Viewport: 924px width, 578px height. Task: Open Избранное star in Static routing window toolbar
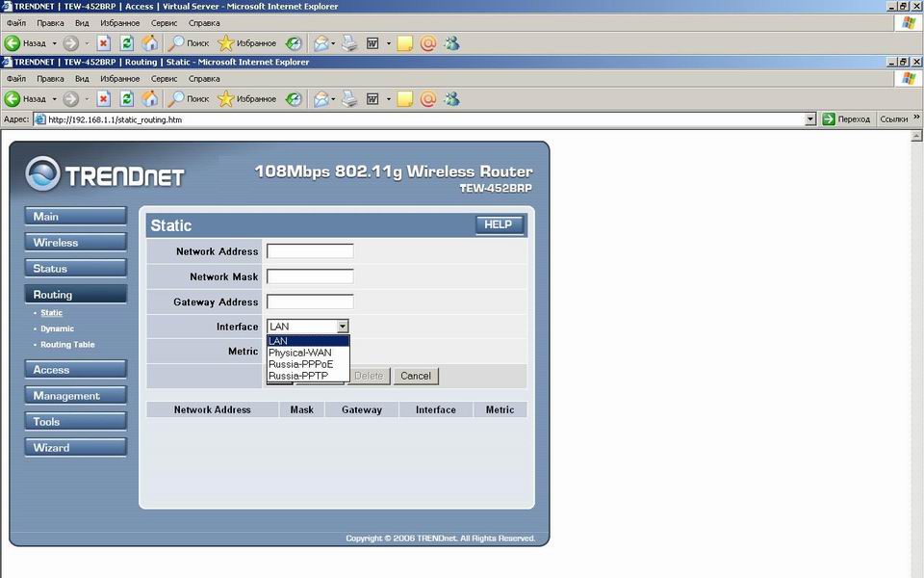(247, 98)
